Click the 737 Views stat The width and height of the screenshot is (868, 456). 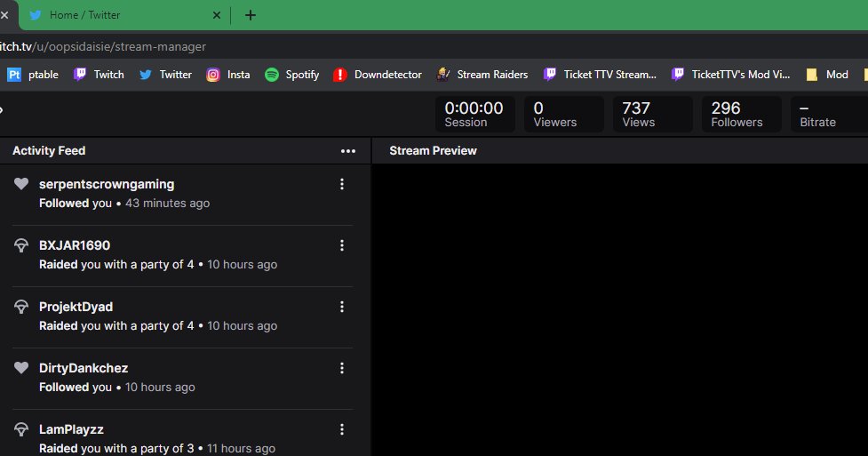(x=653, y=114)
